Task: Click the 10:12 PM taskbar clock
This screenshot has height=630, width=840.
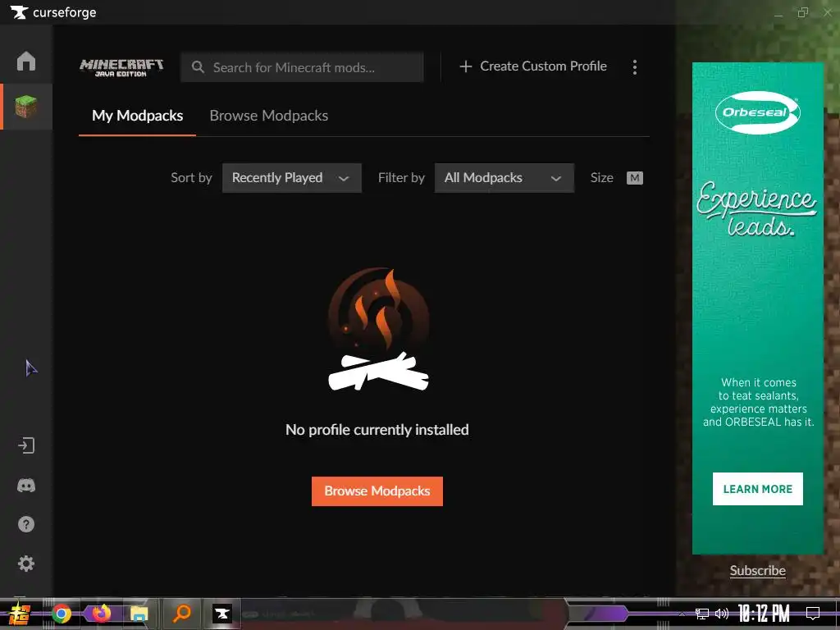Action: (x=764, y=614)
